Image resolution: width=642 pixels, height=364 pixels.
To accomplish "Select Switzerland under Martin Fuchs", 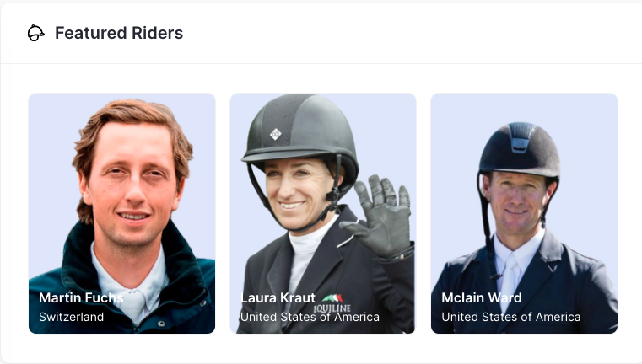I will tap(72, 318).
